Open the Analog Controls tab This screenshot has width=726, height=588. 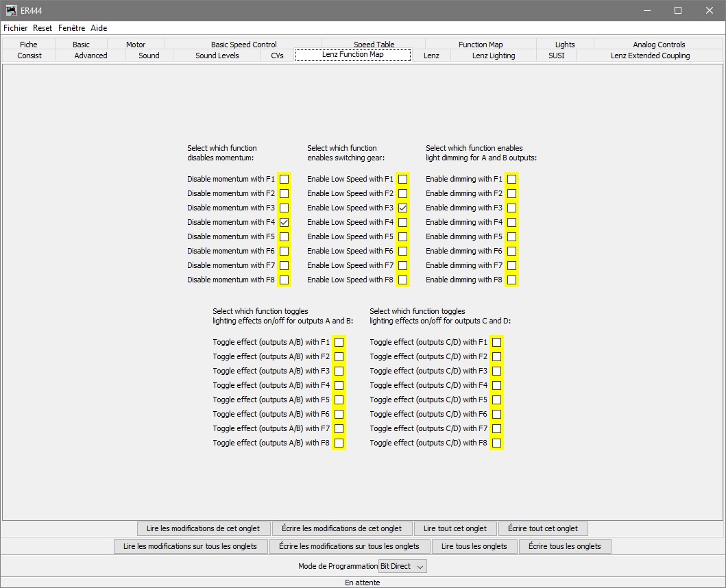pyautogui.click(x=658, y=45)
